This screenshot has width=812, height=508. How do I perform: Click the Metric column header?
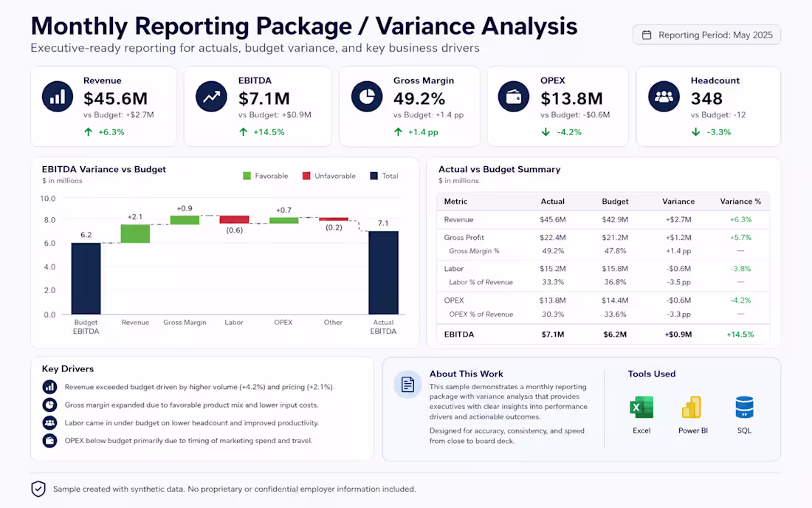[x=455, y=202]
